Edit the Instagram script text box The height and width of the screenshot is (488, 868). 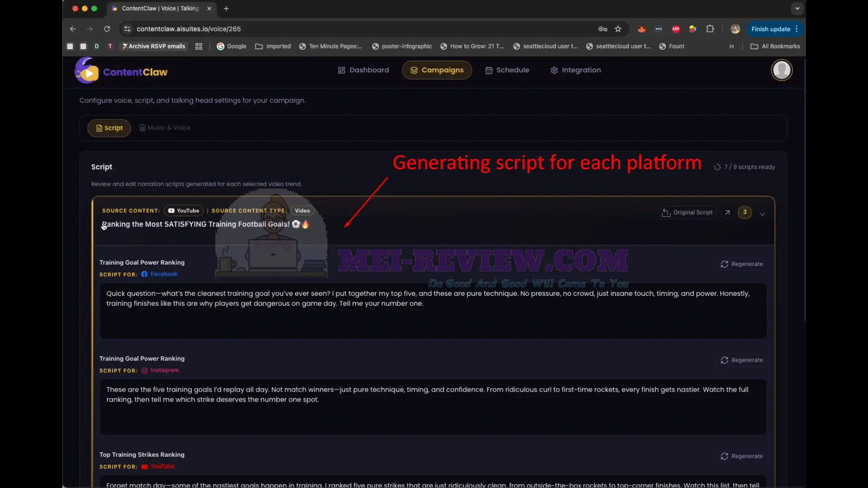point(433,407)
